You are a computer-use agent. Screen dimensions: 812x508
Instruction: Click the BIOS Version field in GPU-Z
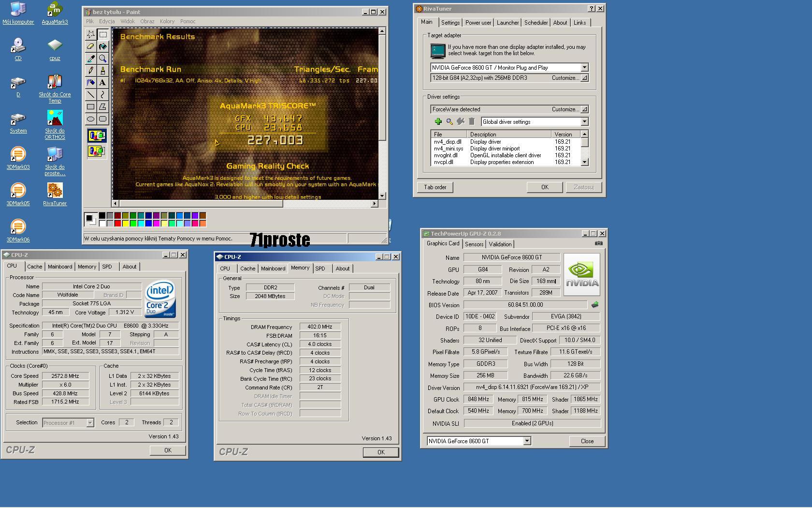click(525, 305)
